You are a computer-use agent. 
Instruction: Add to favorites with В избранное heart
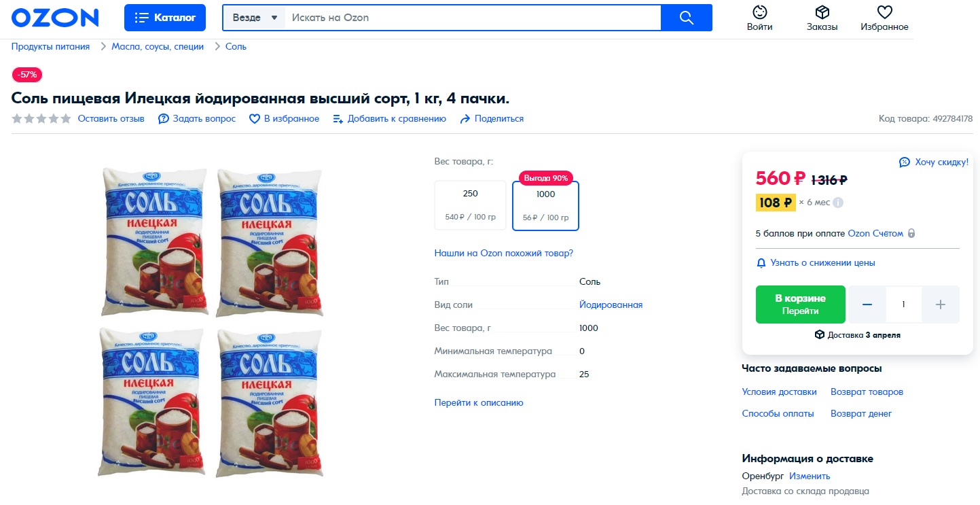point(255,119)
